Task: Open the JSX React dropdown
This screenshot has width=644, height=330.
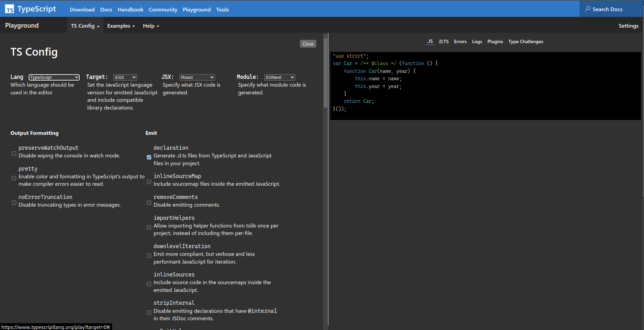Action: [197, 77]
